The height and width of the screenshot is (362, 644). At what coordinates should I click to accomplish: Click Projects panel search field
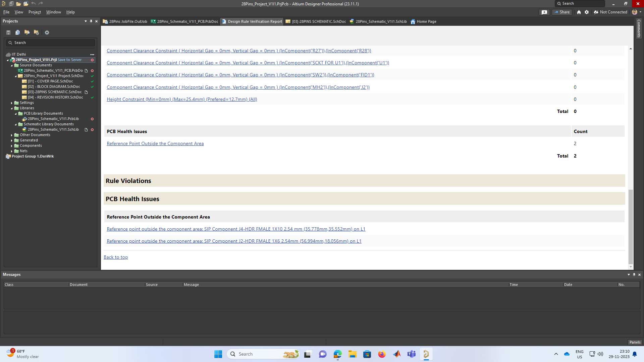[x=50, y=43]
